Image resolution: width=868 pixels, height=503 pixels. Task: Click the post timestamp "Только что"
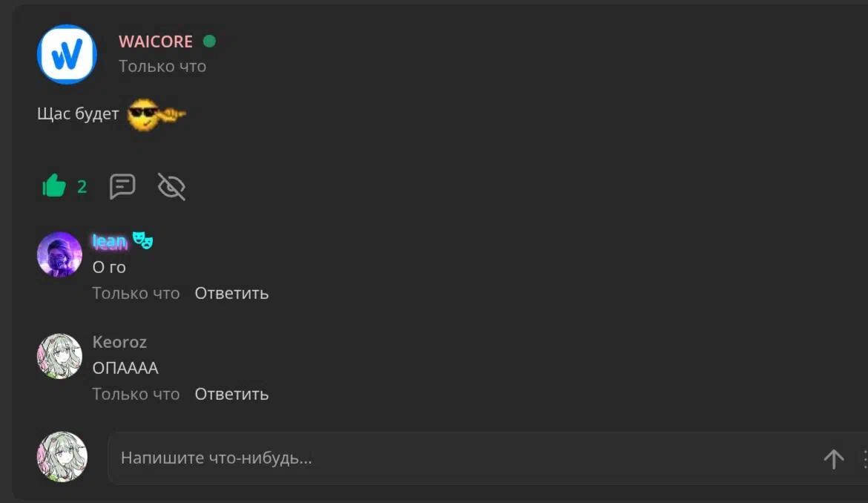[162, 67]
